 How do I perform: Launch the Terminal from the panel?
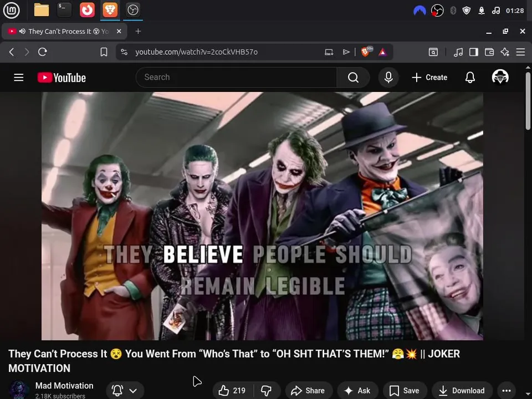64,10
